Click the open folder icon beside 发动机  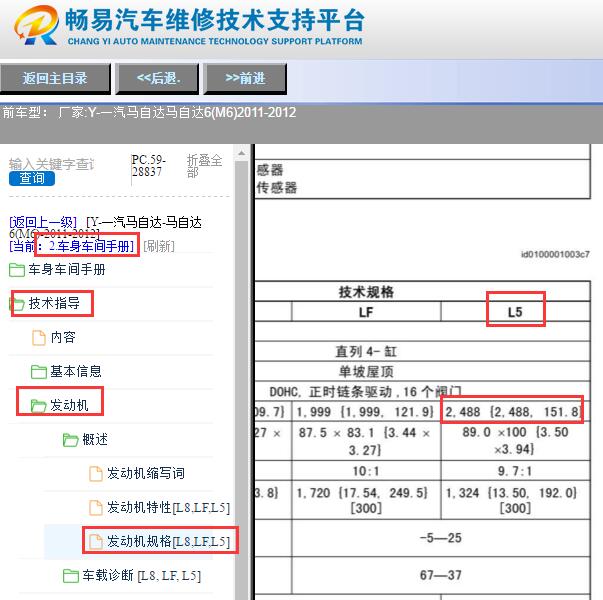[x=38, y=405]
